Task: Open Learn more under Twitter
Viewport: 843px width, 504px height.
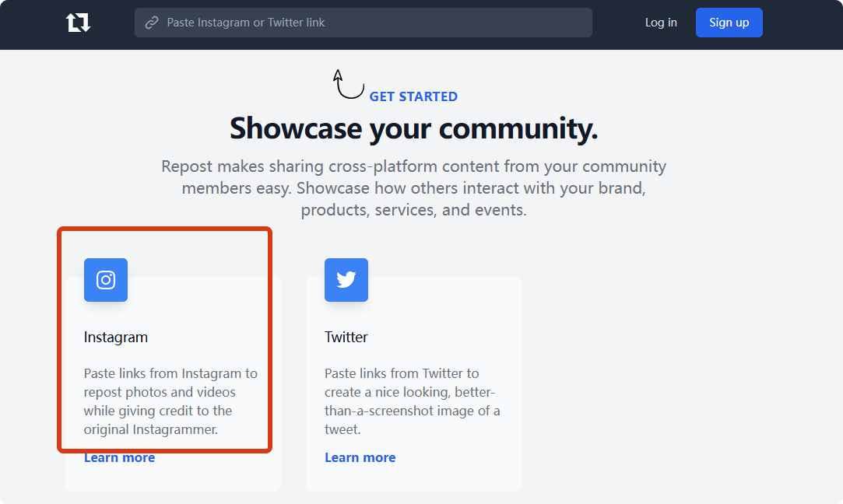Action: click(360, 457)
